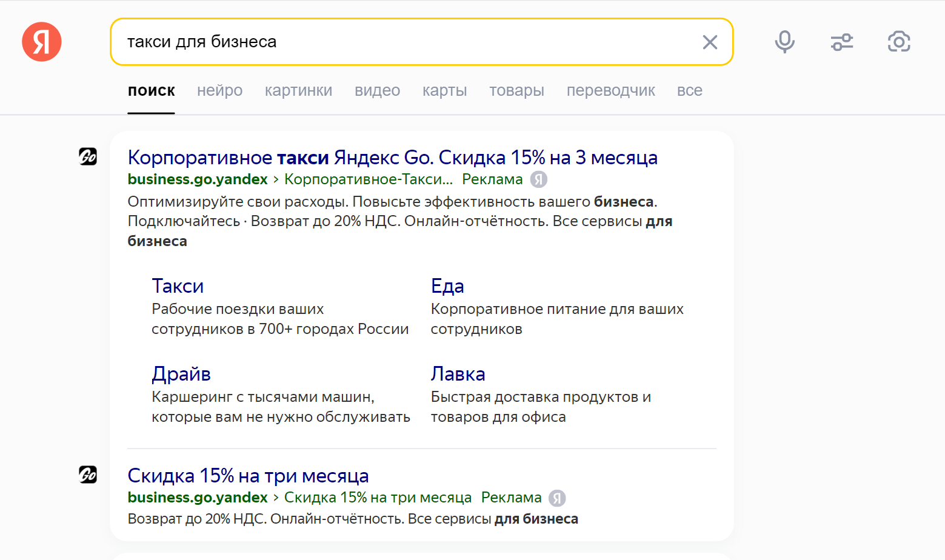Open the переводчик tab
The width and height of the screenshot is (945, 560).
coord(610,90)
